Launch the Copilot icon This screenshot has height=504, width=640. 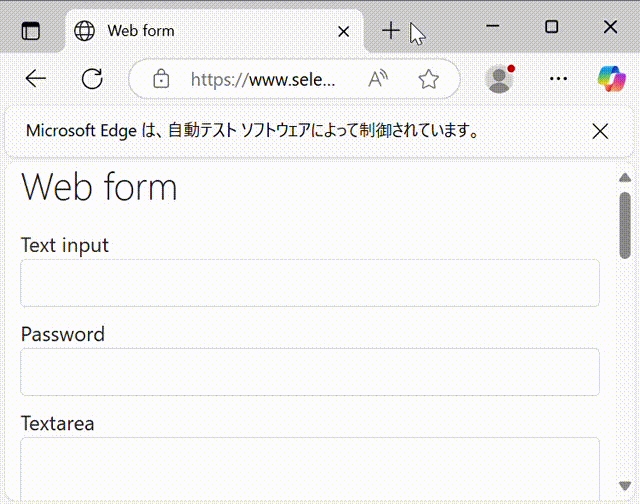[611, 78]
